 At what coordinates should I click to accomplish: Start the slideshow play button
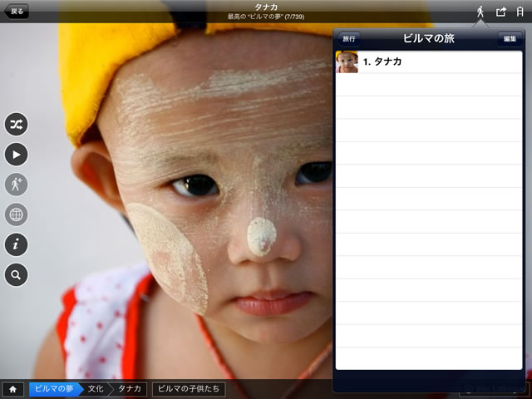tap(17, 155)
